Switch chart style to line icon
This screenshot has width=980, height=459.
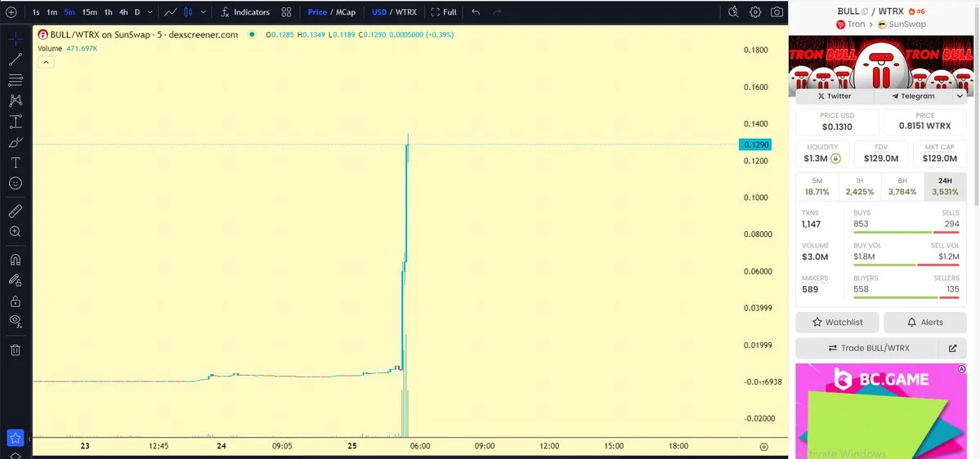tap(170, 12)
